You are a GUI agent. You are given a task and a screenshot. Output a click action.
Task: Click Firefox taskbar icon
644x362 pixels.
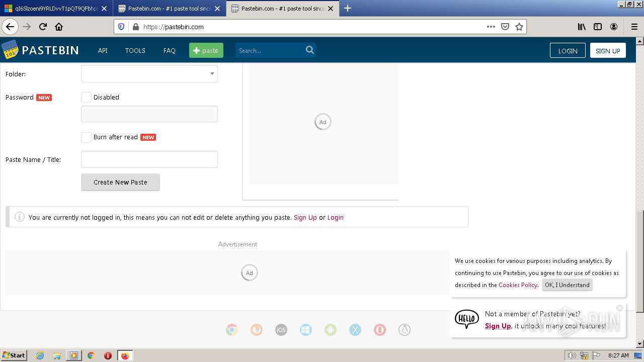pyautogui.click(x=125, y=355)
